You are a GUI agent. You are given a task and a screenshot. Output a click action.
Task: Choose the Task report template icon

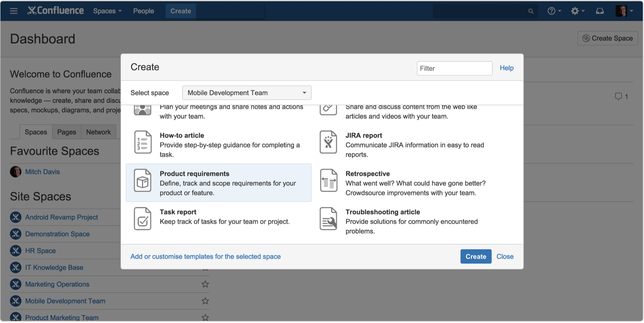pos(142,219)
